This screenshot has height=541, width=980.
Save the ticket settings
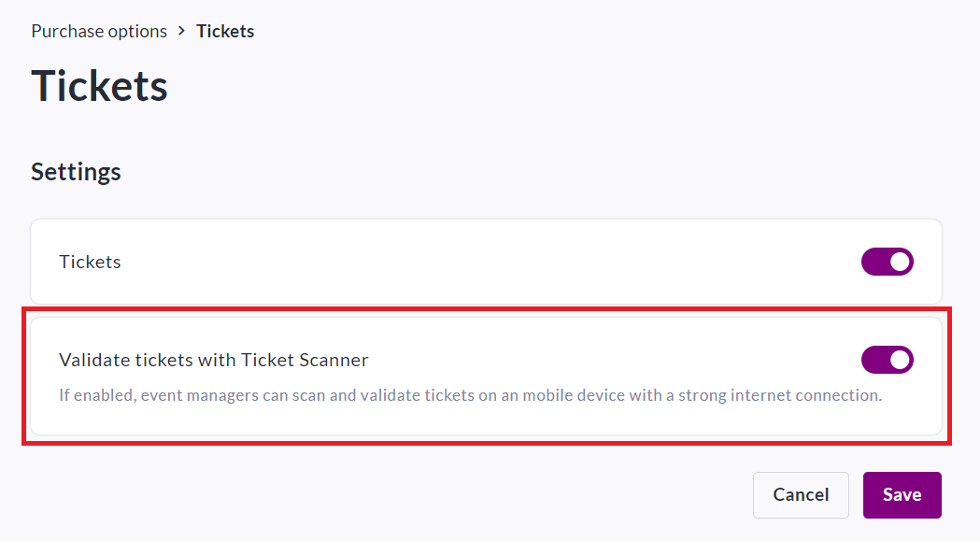pos(902,495)
